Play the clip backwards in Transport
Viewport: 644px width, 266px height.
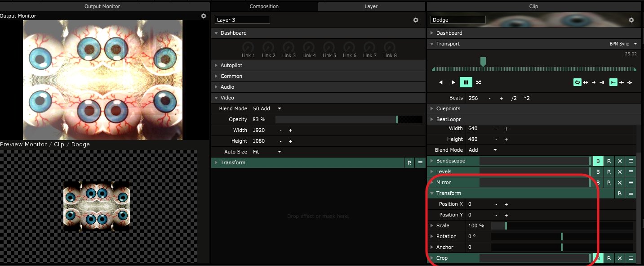441,82
